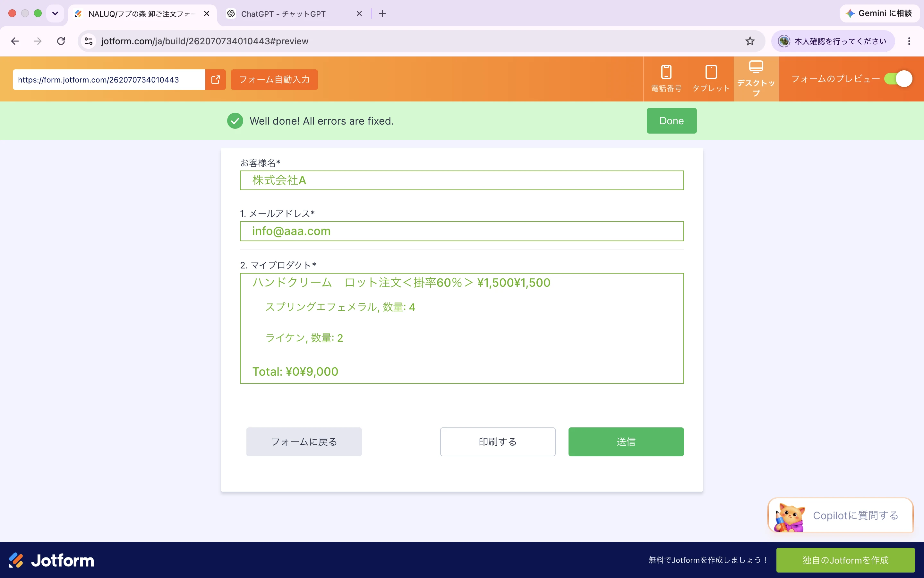The image size is (924, 578).
Task: Toggle フォームのプレビュー switch off
Action: [x=898, y=79]
